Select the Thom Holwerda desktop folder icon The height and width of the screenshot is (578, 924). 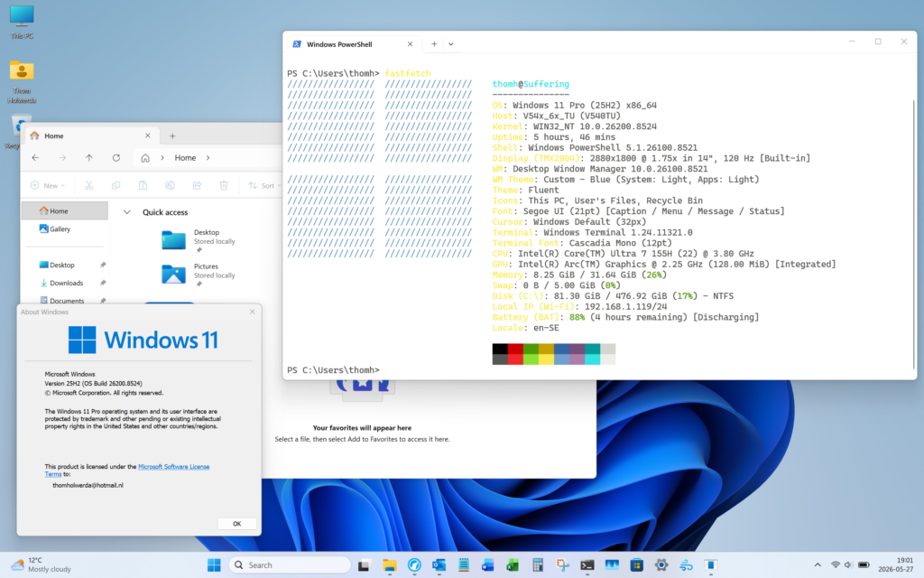[x=22, y=82]
